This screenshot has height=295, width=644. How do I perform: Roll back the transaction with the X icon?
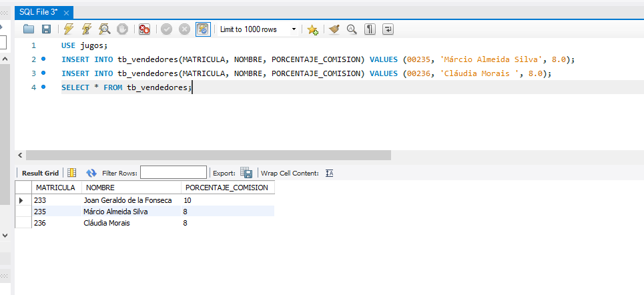click(184, 29)
